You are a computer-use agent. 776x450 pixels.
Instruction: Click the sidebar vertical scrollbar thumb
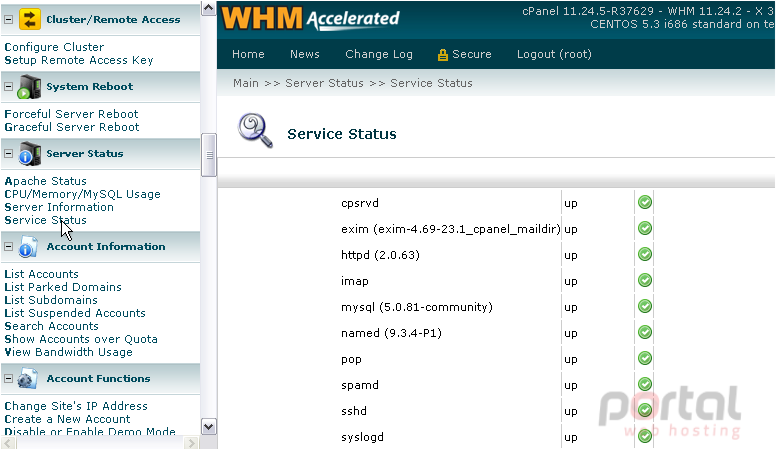click(x=209, y=155)
